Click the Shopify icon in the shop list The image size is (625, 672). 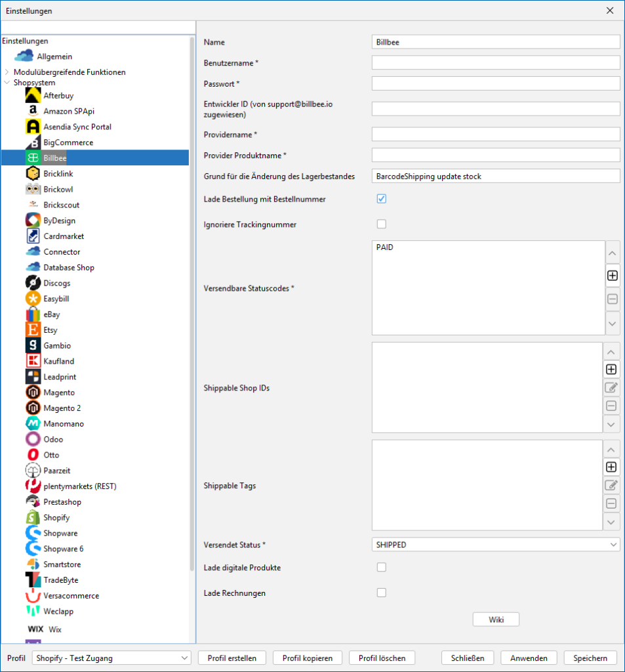pos(33,518)
